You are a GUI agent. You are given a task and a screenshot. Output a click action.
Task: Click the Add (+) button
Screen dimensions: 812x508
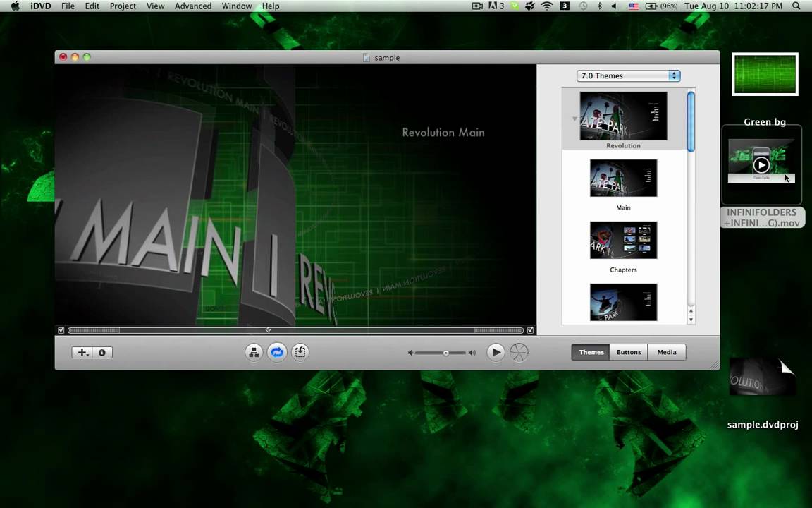(82, 353)
